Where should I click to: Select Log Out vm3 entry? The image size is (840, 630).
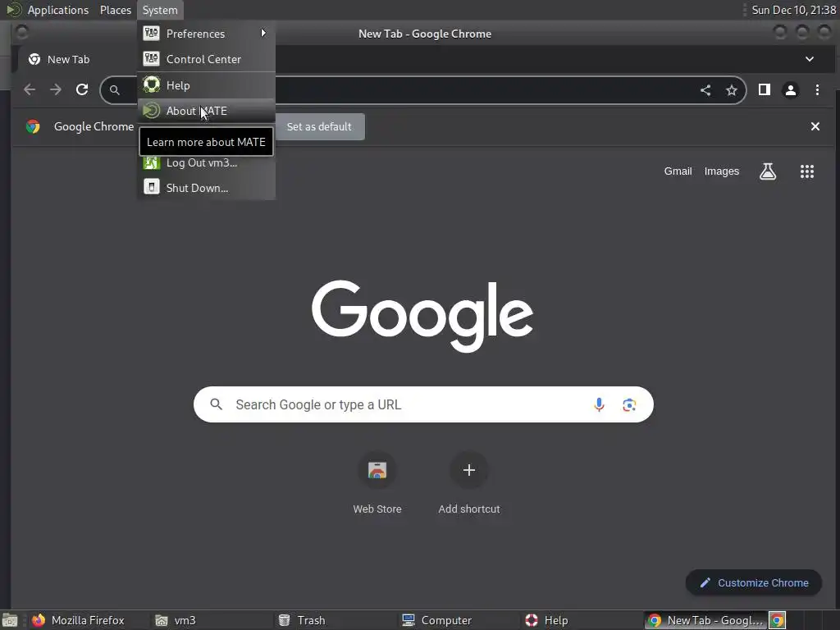click(206, 162)
